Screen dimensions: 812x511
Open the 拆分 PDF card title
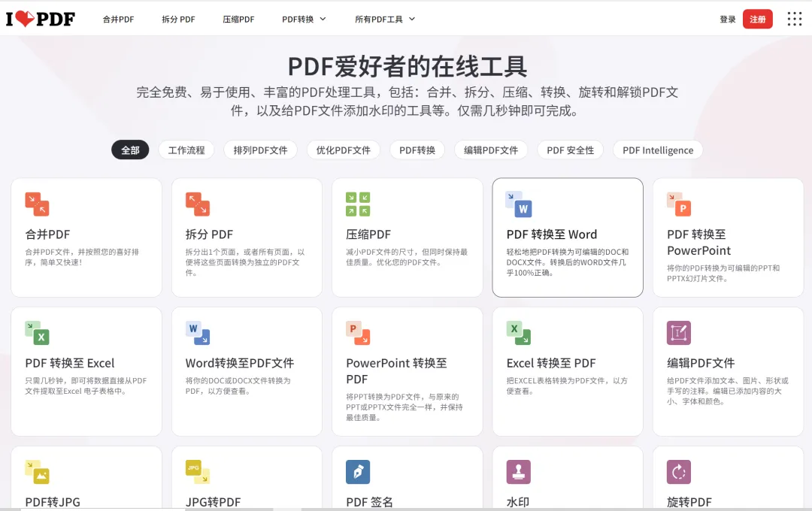(x=209, y=234)
